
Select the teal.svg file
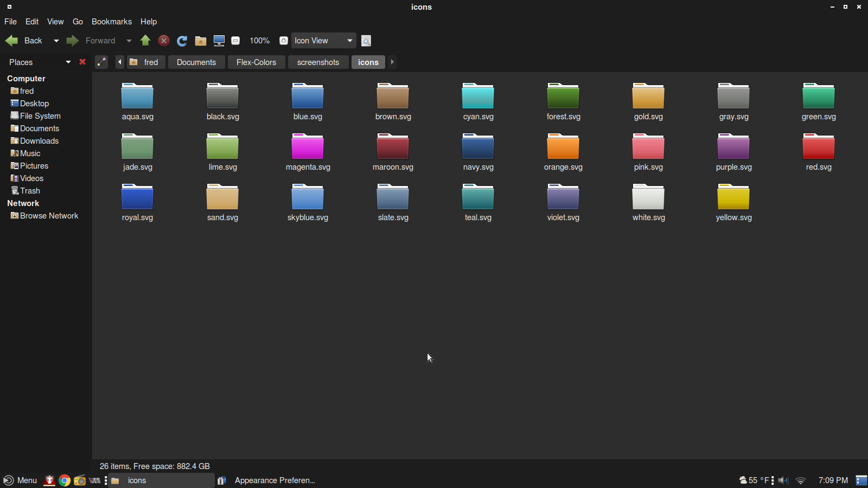tap(478, 203)
